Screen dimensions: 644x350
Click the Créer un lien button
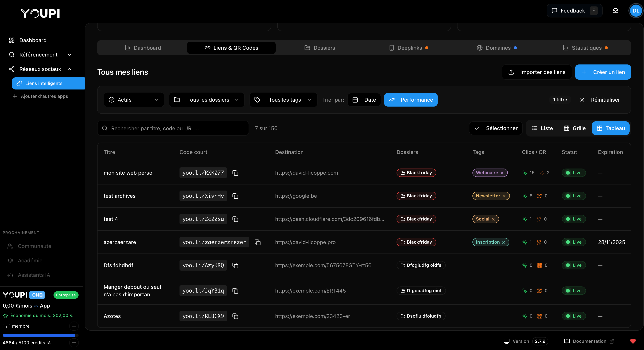pos(603,72)
